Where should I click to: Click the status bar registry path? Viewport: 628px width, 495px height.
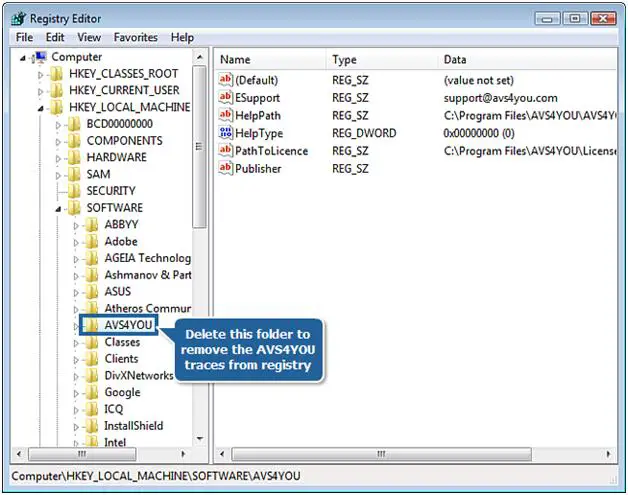[x=156, y=476]
